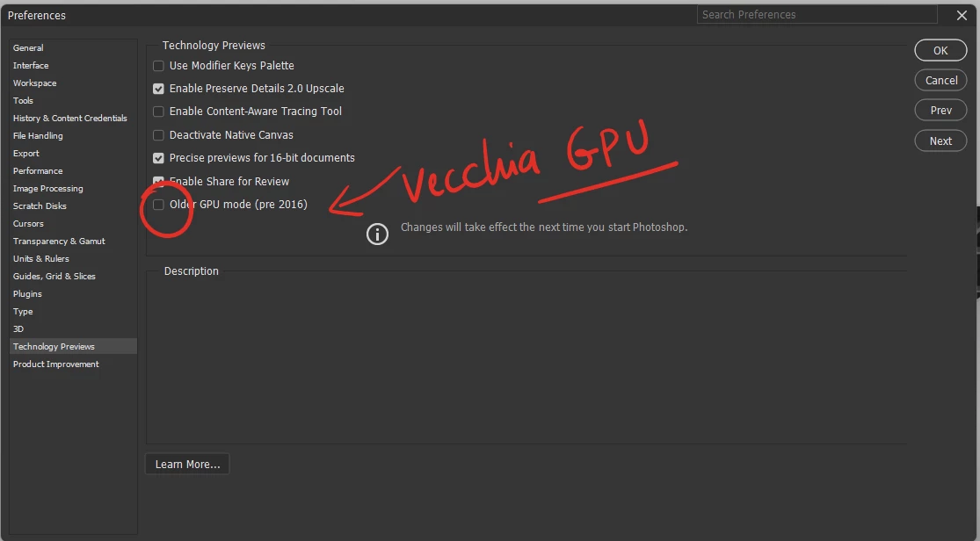The height and width of the screenshot is (541, 980).
Task: Toggle Enable Share for Review checkbox
Action: pos(159,181)
